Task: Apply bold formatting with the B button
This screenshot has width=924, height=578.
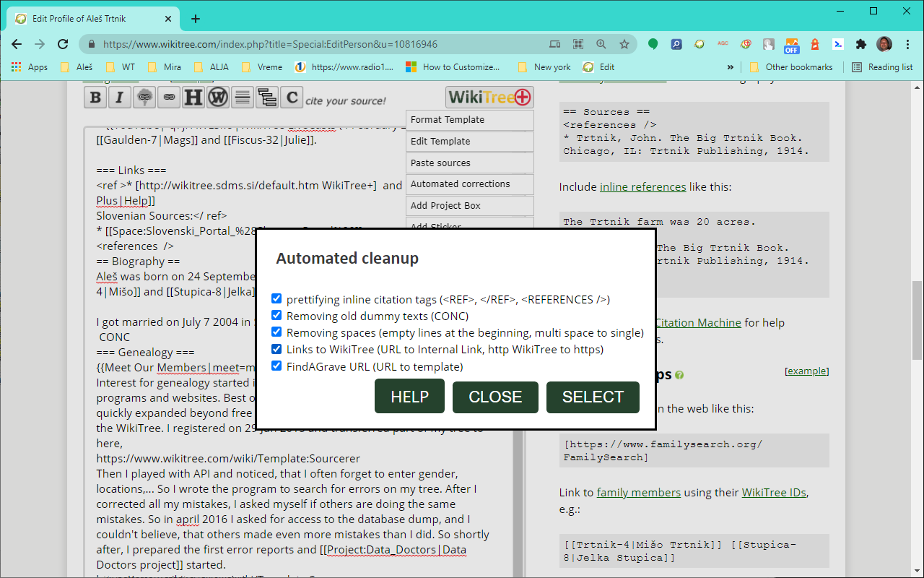Action: (95, 97)
